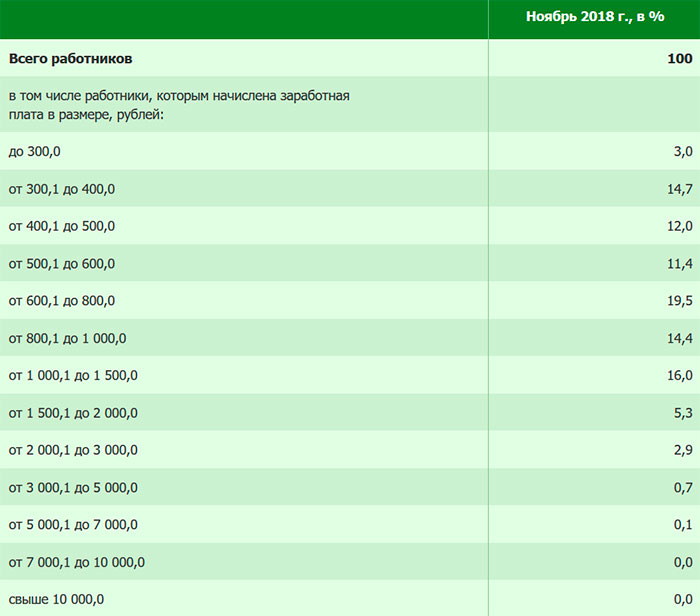Click the total value 100
The height and width of the screenshot is (616, 700).
(679, 59)
